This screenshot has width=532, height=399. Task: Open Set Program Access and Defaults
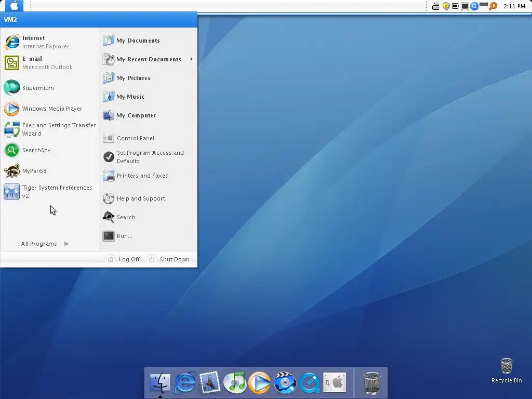coord(148,157)
